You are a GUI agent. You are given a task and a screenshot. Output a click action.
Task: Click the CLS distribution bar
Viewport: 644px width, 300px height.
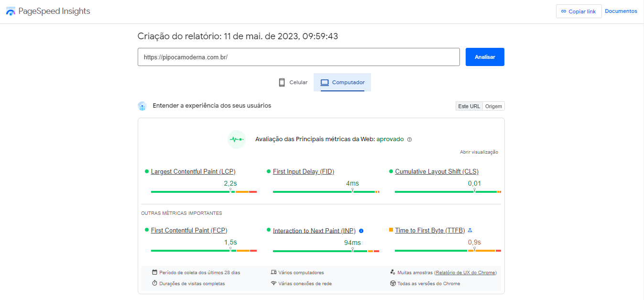448,191
